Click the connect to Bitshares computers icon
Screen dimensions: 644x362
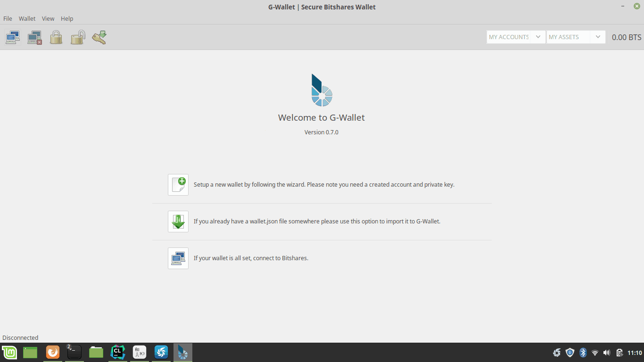click(178, 258)
